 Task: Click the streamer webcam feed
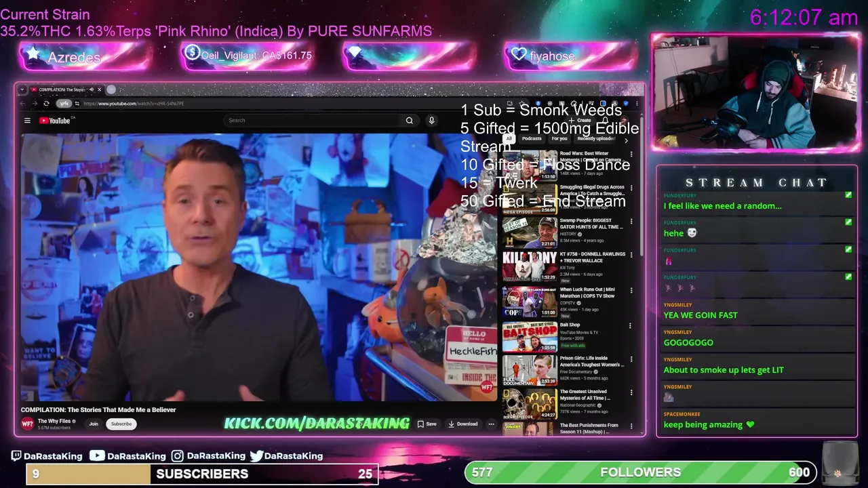[756, 92]
